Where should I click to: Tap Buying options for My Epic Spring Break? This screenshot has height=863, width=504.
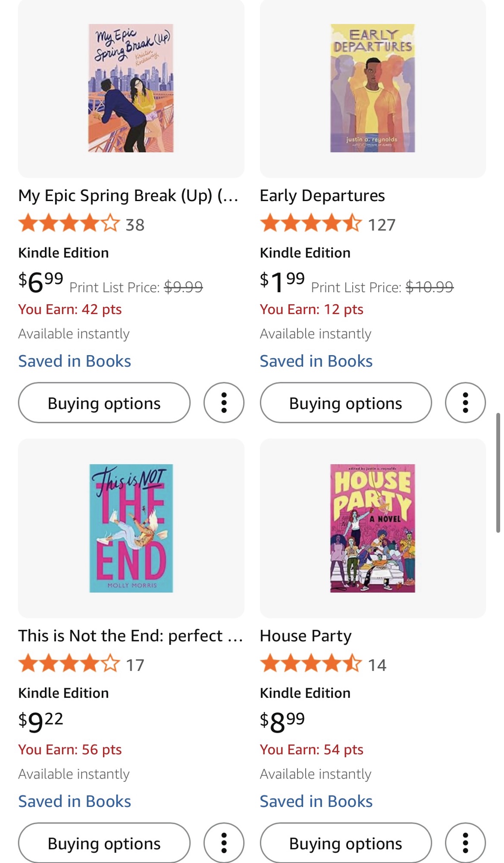[104, 403]
